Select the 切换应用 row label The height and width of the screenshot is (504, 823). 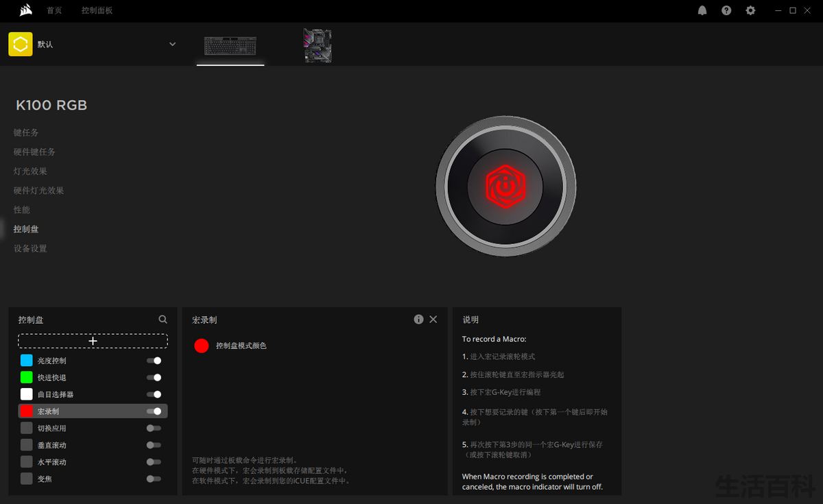52,428
